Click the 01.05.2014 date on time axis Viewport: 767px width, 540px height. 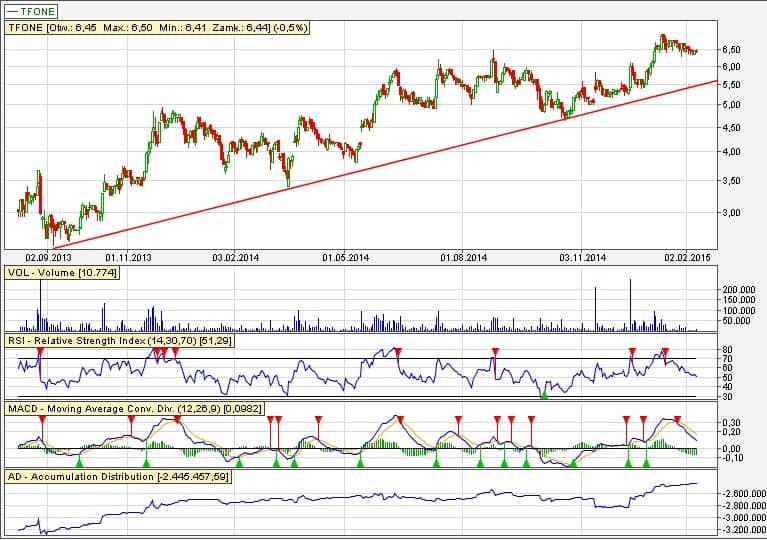point(345,258)
